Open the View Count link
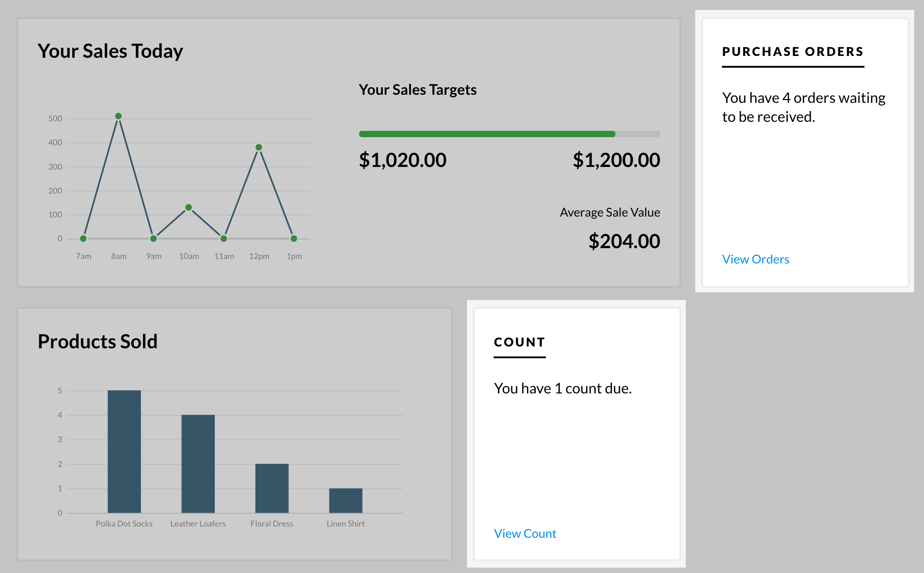Screen dimensions: 924x573 point(525,533)
